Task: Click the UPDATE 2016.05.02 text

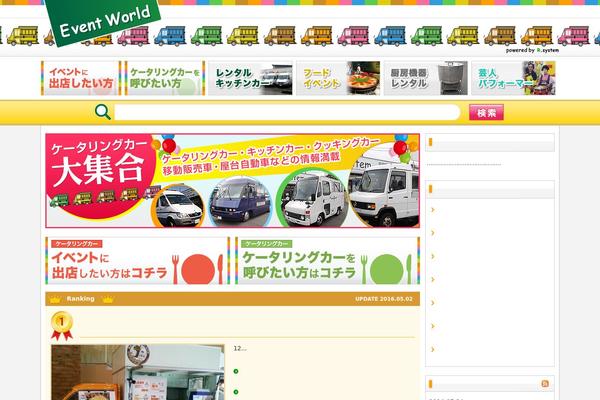Action: [x=384, y=299]
